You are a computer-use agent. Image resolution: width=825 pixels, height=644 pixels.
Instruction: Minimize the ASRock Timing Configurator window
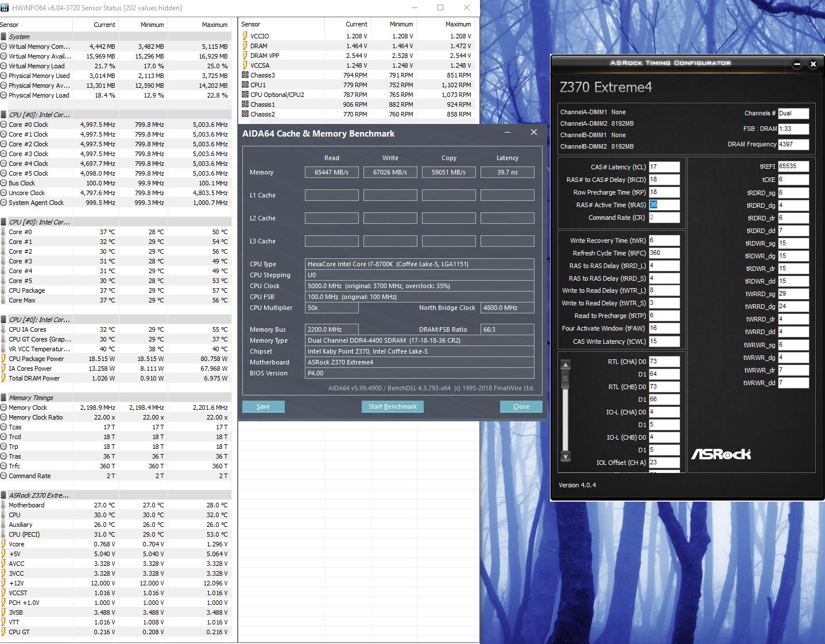(x=797, y=64)
